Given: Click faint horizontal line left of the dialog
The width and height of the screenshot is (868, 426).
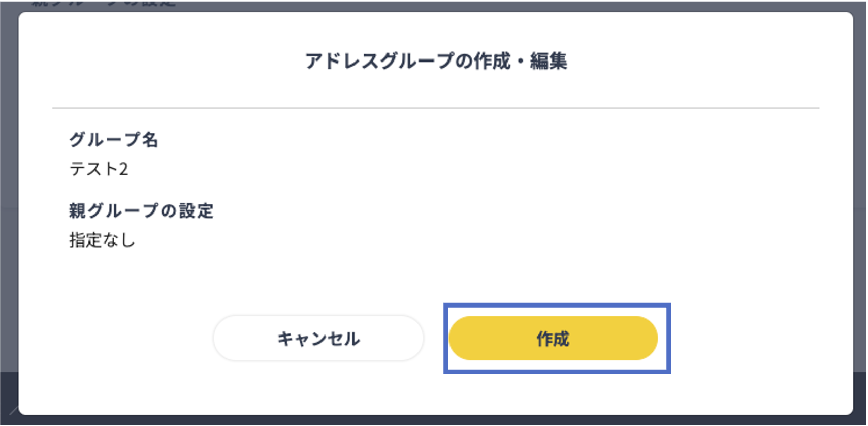Looking at the screenshot, I should [x=9, y=207].
